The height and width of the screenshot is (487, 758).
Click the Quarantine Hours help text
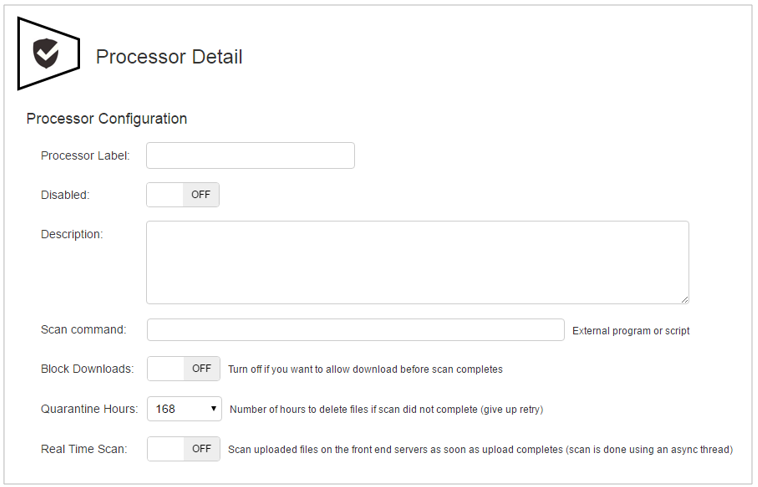(386, 410)
